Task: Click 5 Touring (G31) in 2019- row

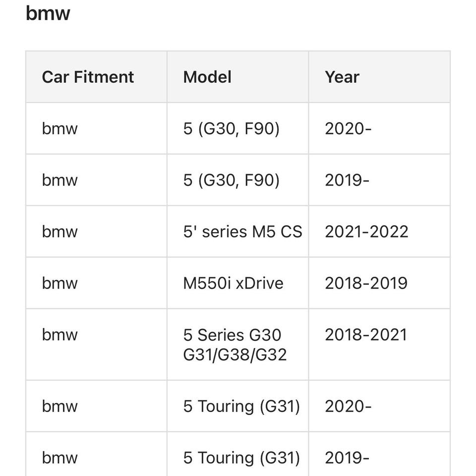Action: point(241,458)
